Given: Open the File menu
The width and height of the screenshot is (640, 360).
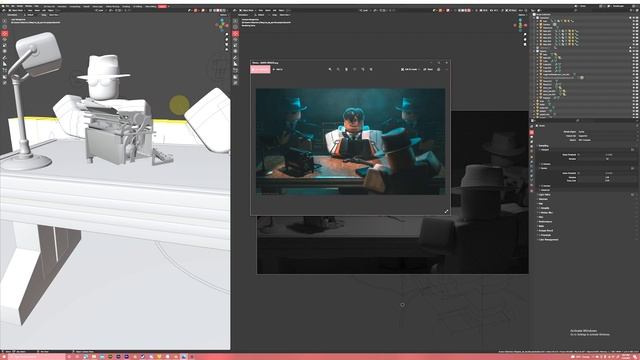Looking at the screenshot, I should coord(8,6).
